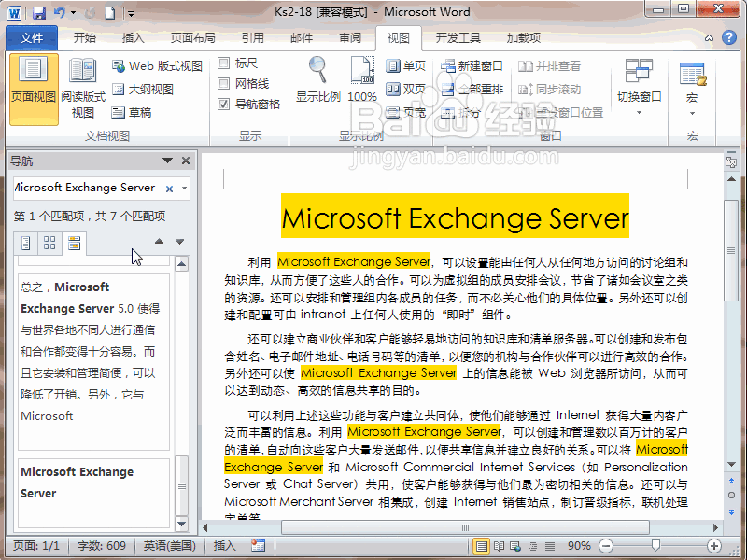This screenshot has height=560, width=747.
Task: Open Select Browse Object button
Action: point(731,496)
